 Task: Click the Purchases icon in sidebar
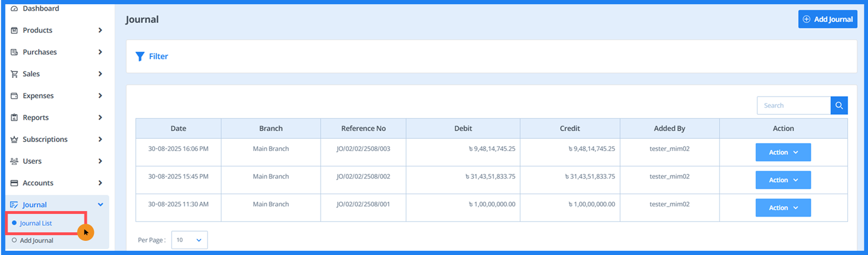(14, 52)
